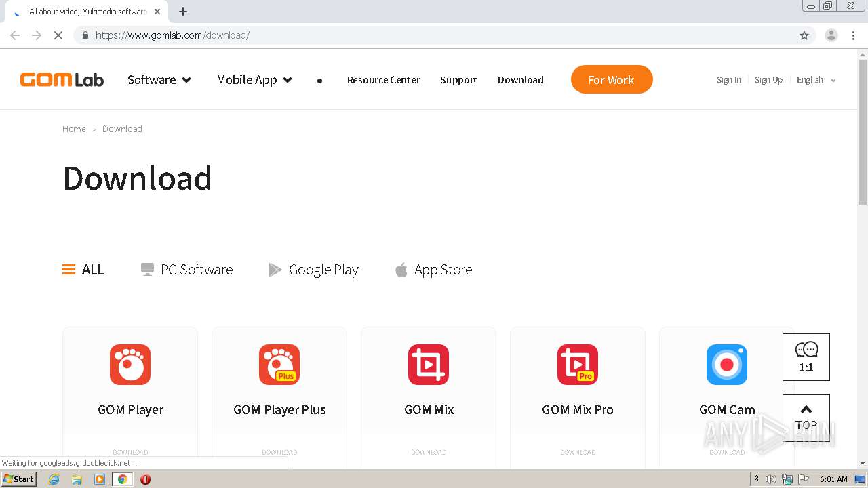Open the Action Center flag icon
Viewport: 868px width, 488px height.
(804, 479)
